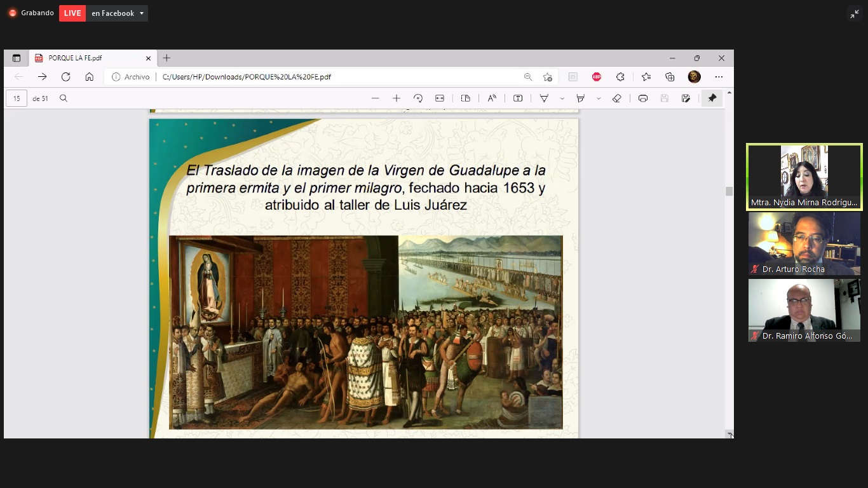This screenshot has height=488, width=868.
Task: Rotate the PDF page
Action: click(x=418, y=98)
